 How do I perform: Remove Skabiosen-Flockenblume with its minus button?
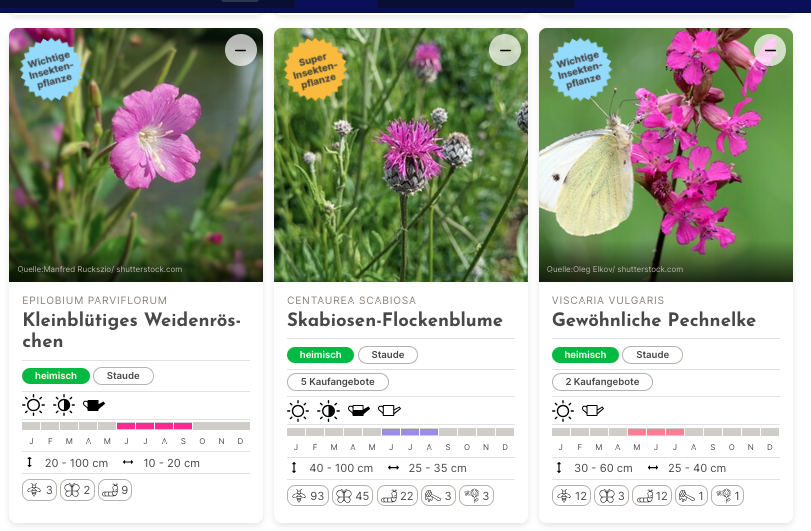tap(505, 50)
